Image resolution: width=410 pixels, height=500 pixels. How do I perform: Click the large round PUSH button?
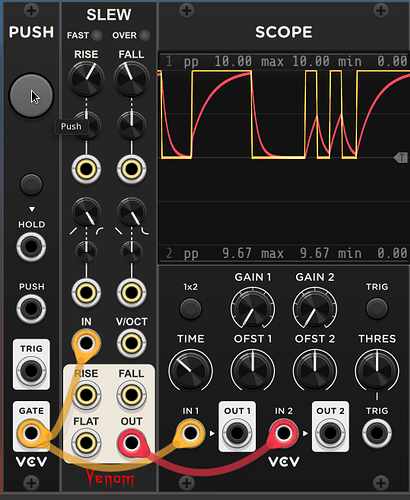31,96
